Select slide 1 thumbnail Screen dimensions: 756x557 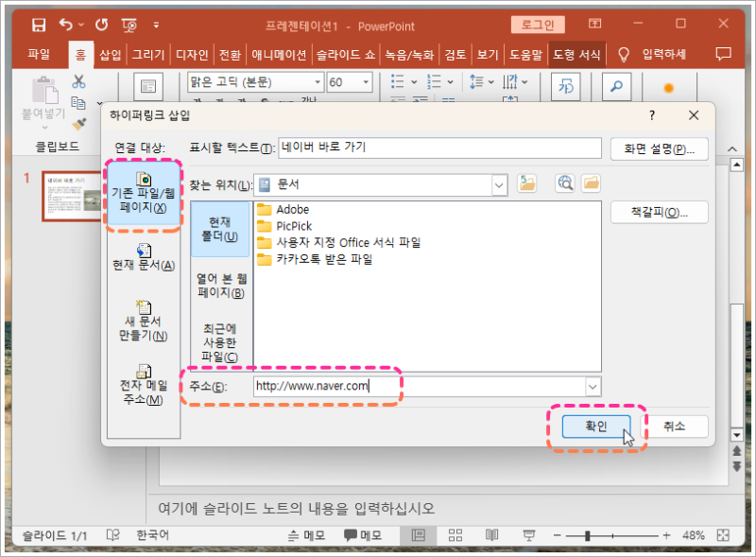[73, 197]
